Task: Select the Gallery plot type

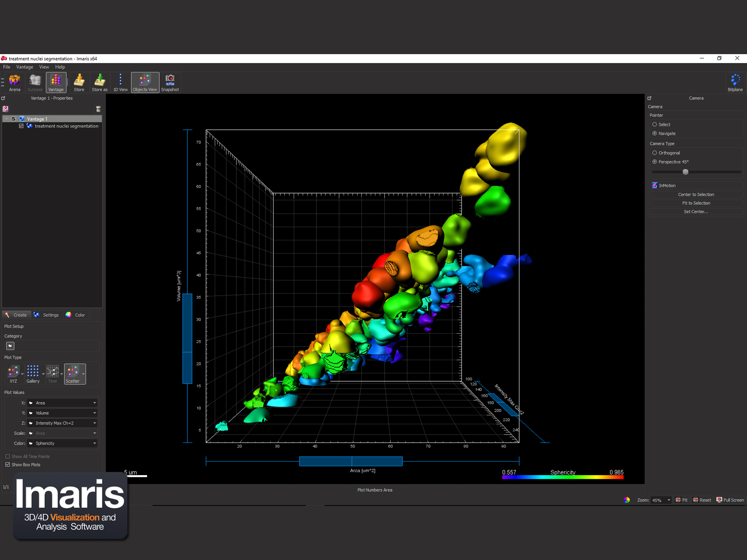Action: click(33, 374)
